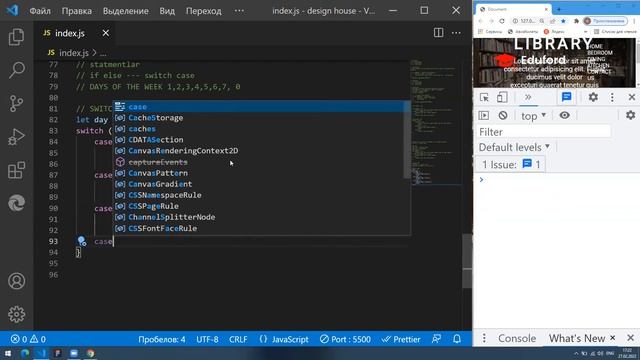This screenshot has width=640, height=360.
Task: Open the Search view in activity bar
Action: (16, 70)
